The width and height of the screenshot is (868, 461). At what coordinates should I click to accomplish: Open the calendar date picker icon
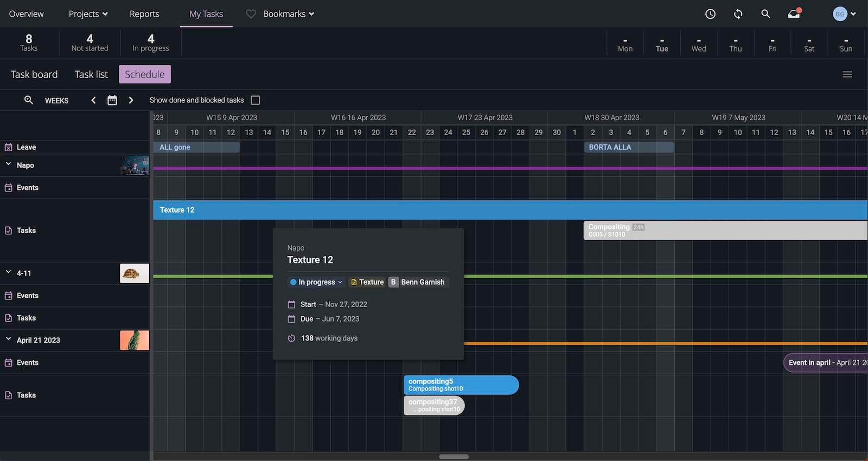112,100
